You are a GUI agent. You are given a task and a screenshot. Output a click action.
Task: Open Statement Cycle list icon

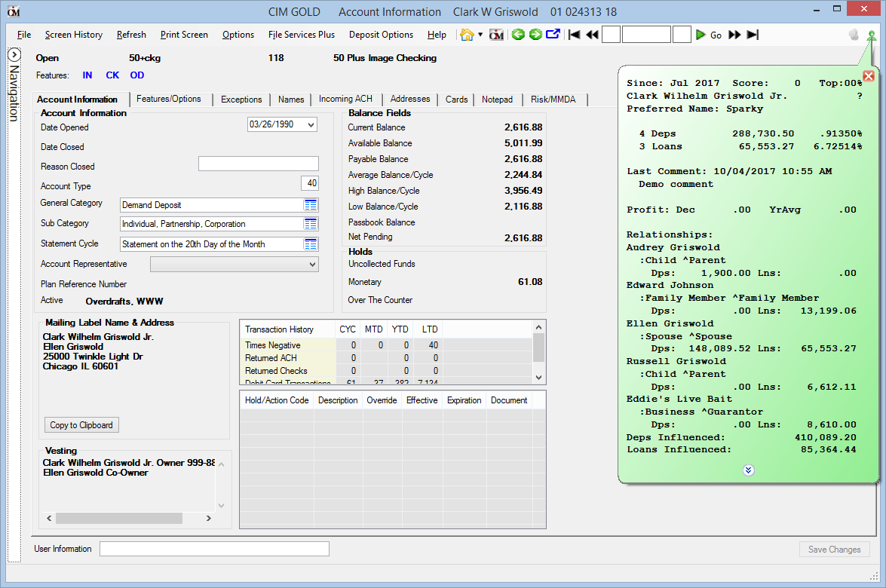[310, 244]
